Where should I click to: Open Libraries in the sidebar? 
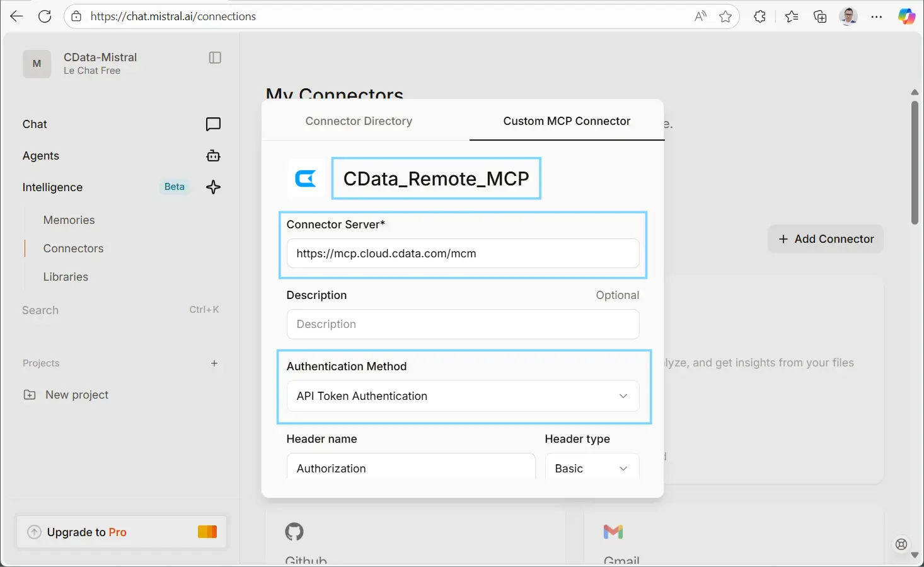[x=66, y=277]
